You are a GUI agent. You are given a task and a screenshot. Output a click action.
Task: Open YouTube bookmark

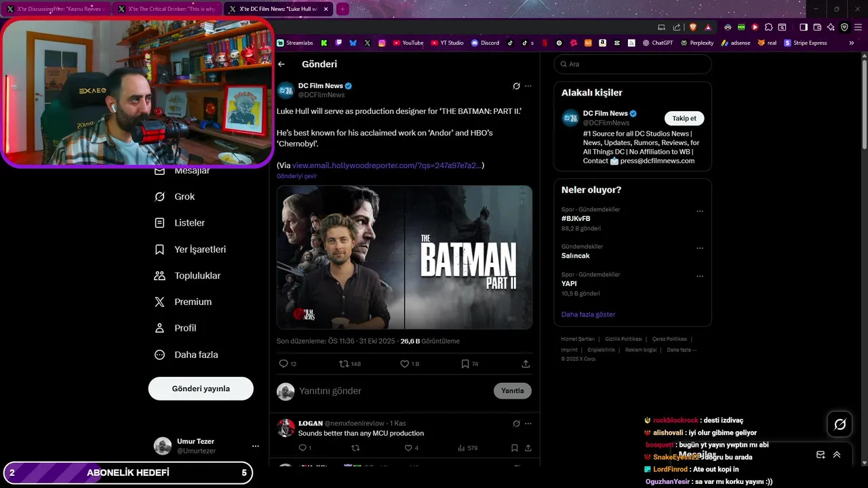pyautogui.click(x=408, y=43)
